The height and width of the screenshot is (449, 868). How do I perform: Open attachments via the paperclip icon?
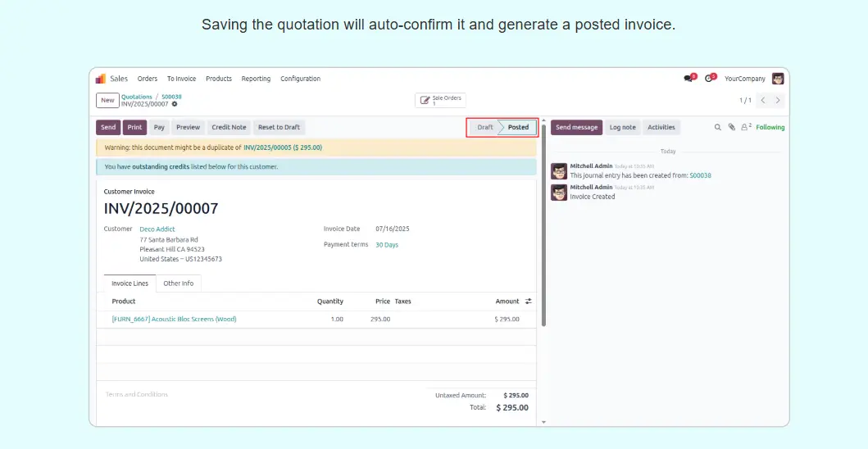click(x=731, y=127)
